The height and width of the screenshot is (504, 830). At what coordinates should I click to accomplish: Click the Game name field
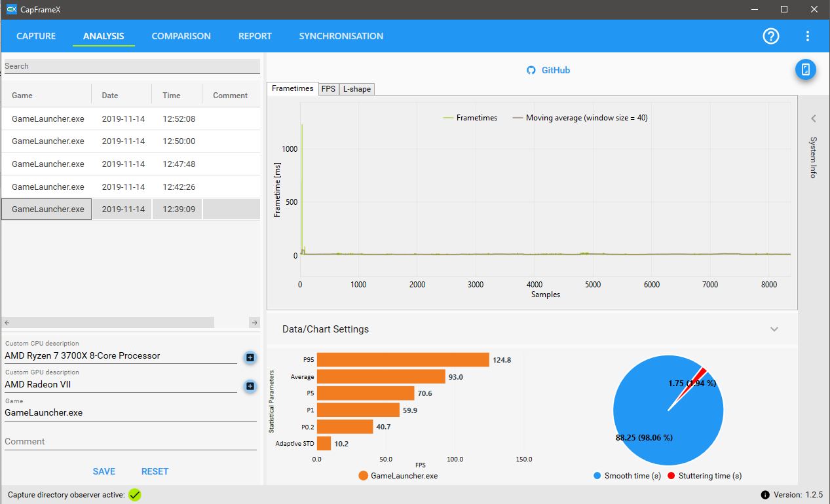click(130, 413)
